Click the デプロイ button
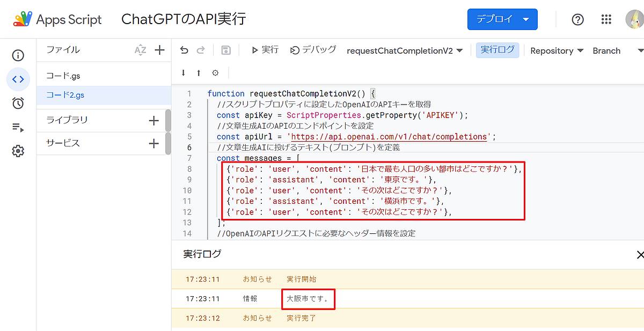644x331 pixels. (x=502, y=19)
